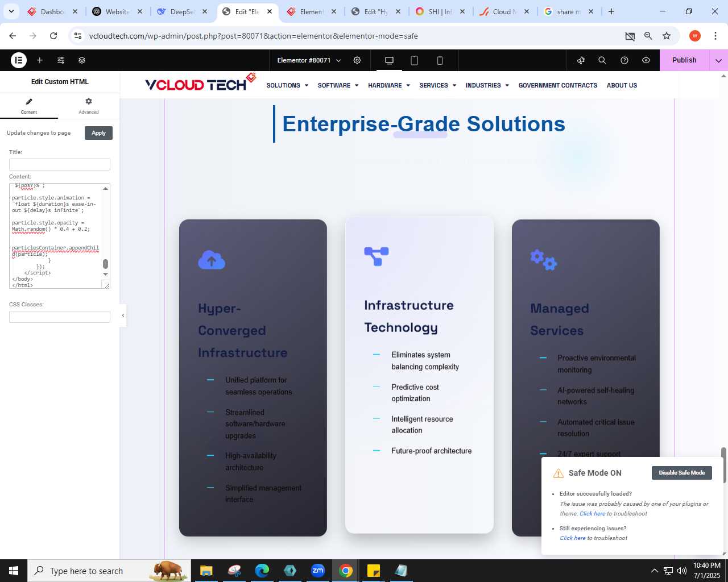Image resolution: width=728 pixels, height=582 pixels.
Task: Click the Enterprise-Grade Solutions heading
Action: point(424,124)
